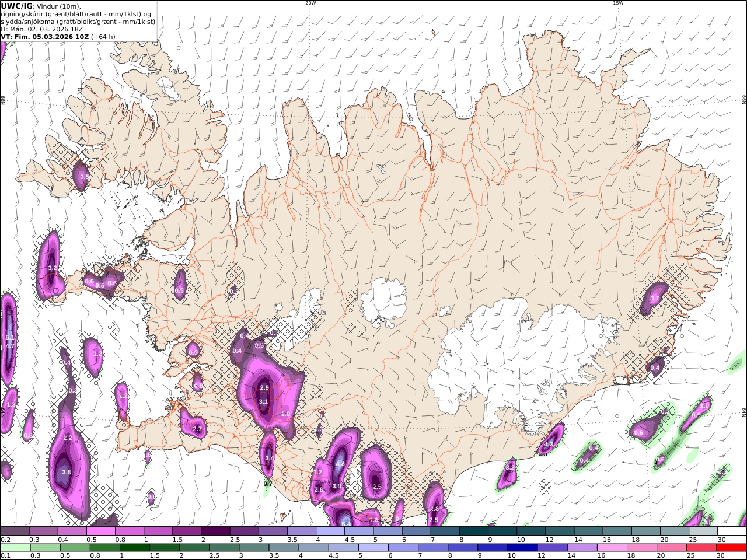Image resolution: width=747 pixels, height=560 pixels.
Task: Select the '30' label in the lower legend row
Action: coord(721,556)
